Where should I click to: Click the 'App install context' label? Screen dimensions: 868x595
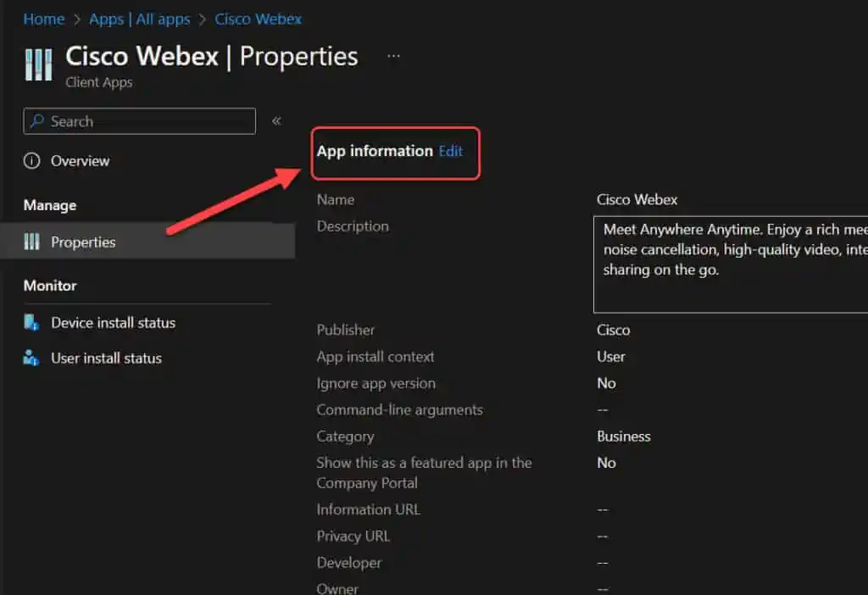click(x=376, y=357)
